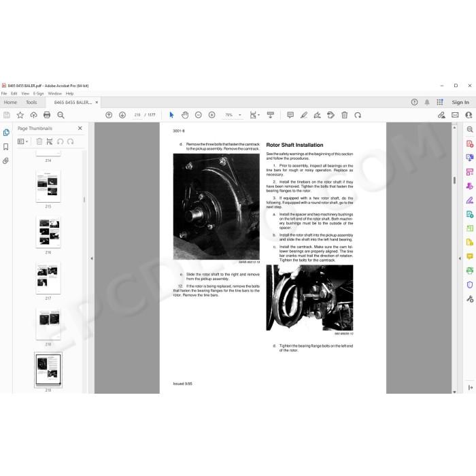Toggle the Bookmarks panel icon
Image resolution: width=476 pixels, height=476 pixels.
coord(5,147)
